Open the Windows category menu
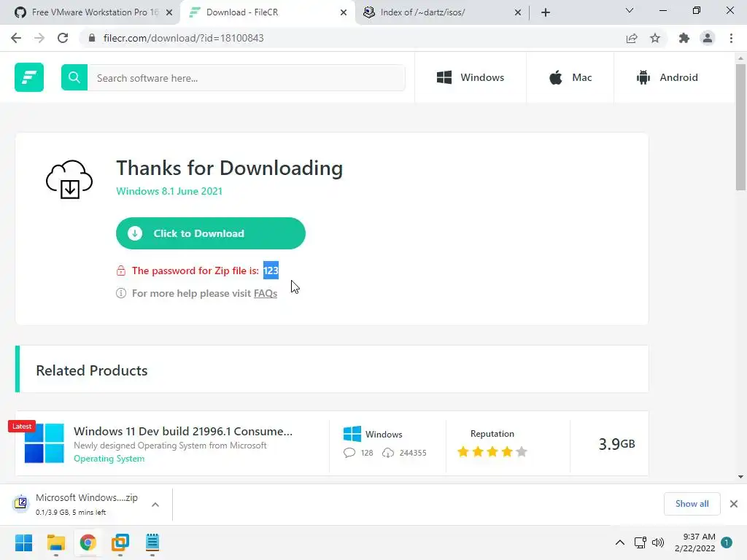747x560 pixels. 471,77
